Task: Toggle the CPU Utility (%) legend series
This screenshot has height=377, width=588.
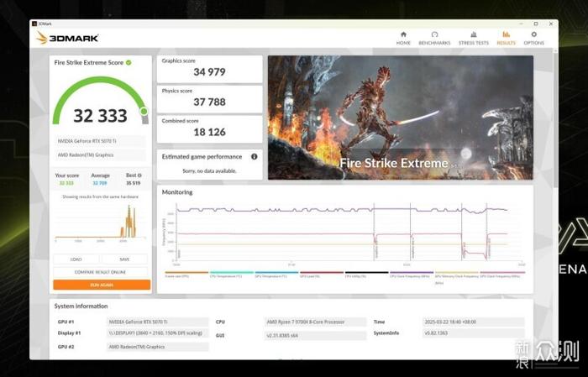Action: point(366,275)
